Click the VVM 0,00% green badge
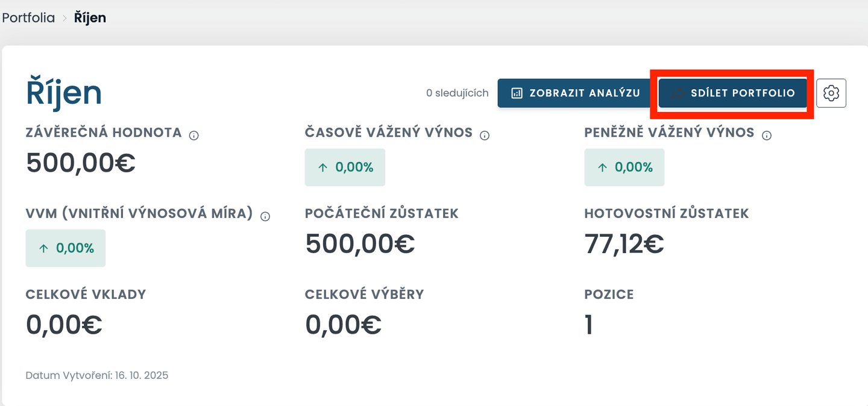The image size is (868, 406). 65,248
